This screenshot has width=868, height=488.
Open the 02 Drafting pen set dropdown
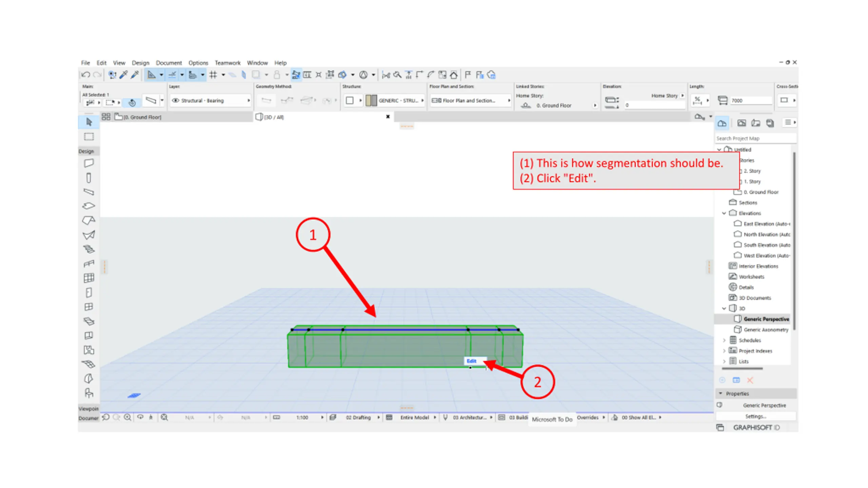[x=355, y=417]
